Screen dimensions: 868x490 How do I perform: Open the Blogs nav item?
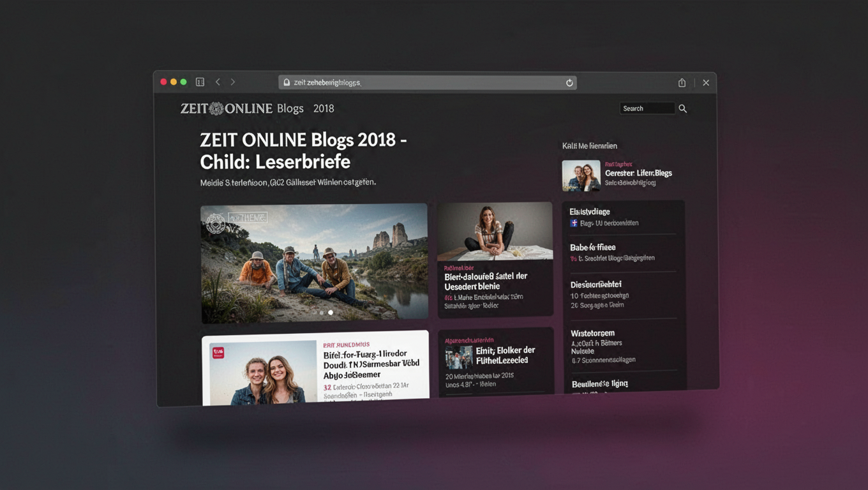pos(290,108)
